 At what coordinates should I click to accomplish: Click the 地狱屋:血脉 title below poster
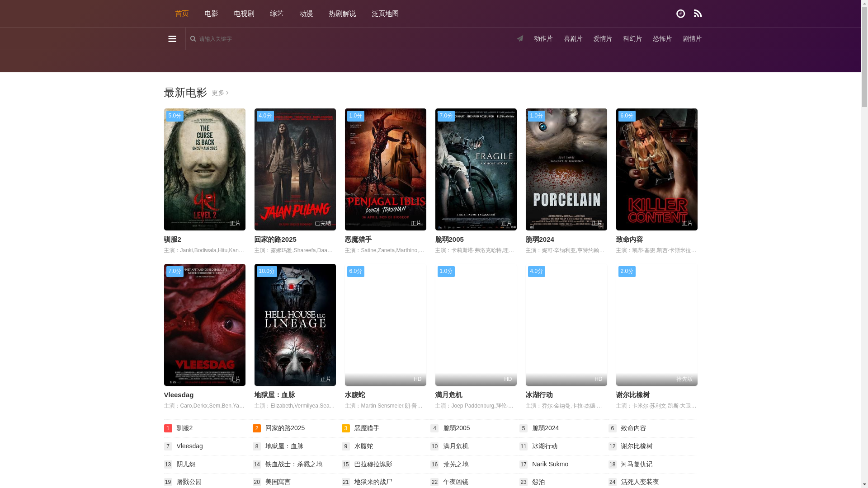click(x=274, y=395)
